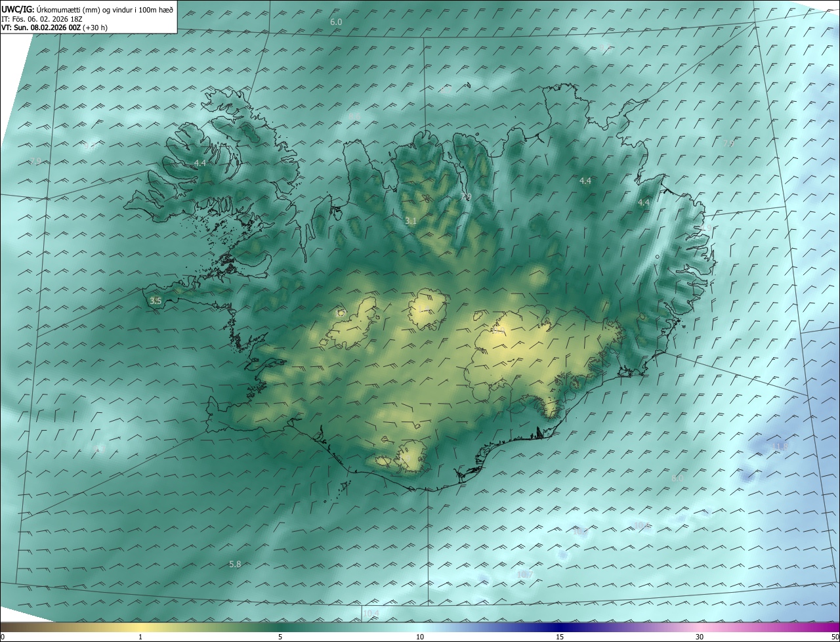
Task: Click the '10' tick label under the colour bar
Action: pos(420,637)
